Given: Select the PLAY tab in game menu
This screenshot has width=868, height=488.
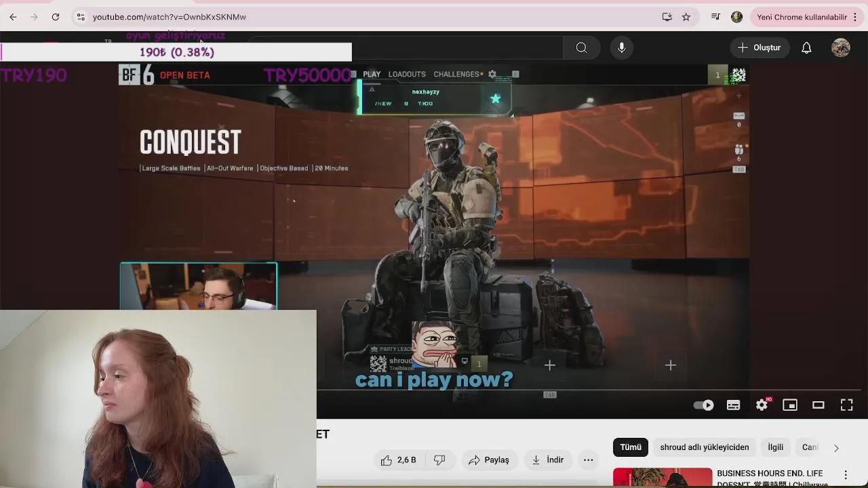Looking at the screenshot, I should click(372, 75).
